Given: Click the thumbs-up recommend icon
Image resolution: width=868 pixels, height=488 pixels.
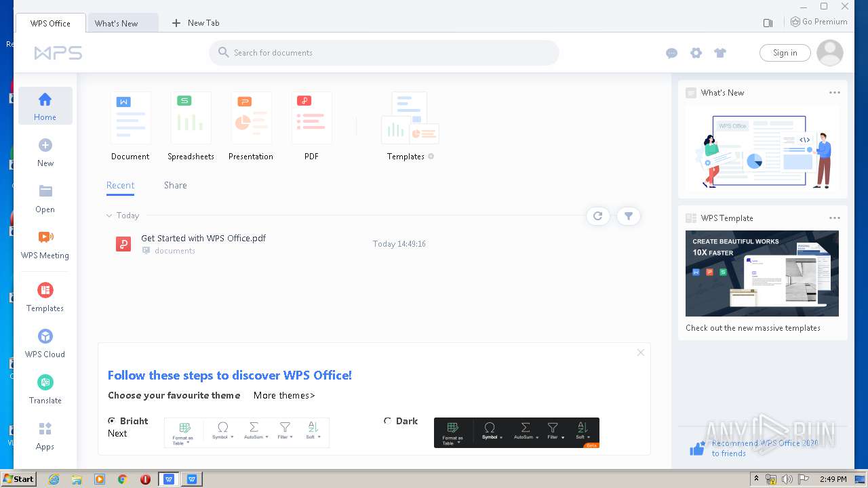Looking at the screenshot, I should [697, 448].
